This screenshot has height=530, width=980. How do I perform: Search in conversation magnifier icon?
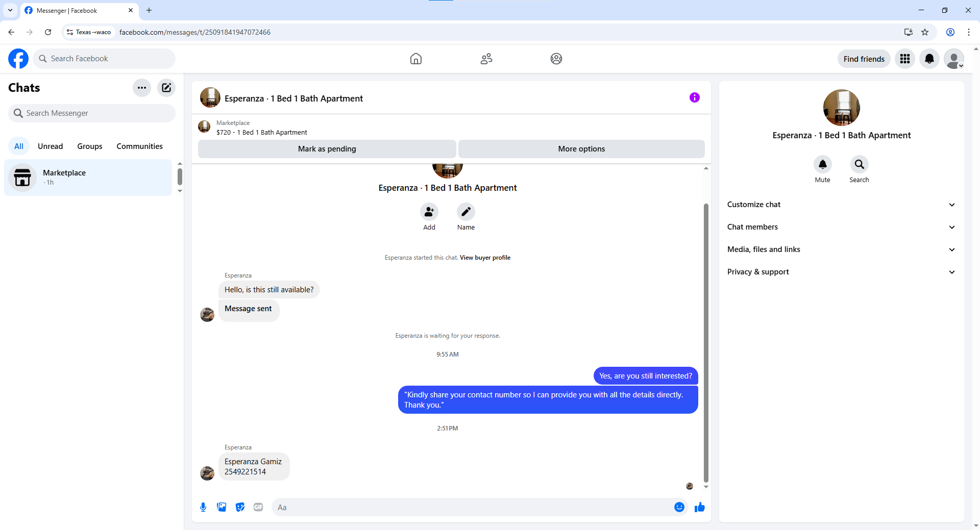point(860,164)
